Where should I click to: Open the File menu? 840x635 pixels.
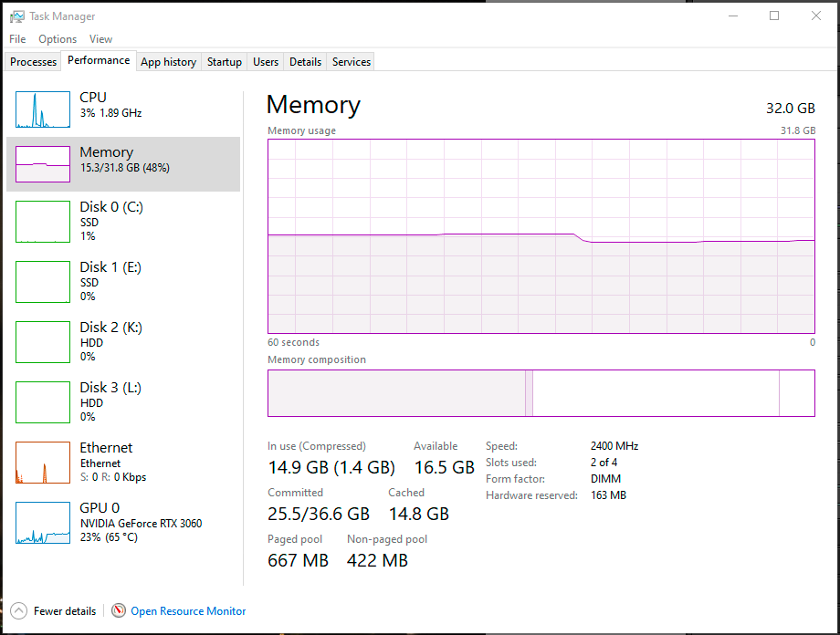(x=16, y=39)
